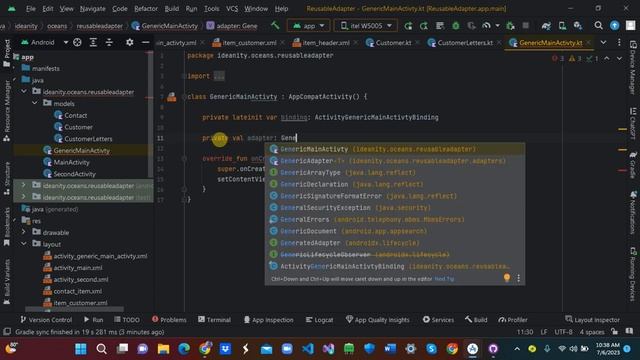Open Visual Studio Code from taskbar
The image size is (640, 360).
coord(308,349)
